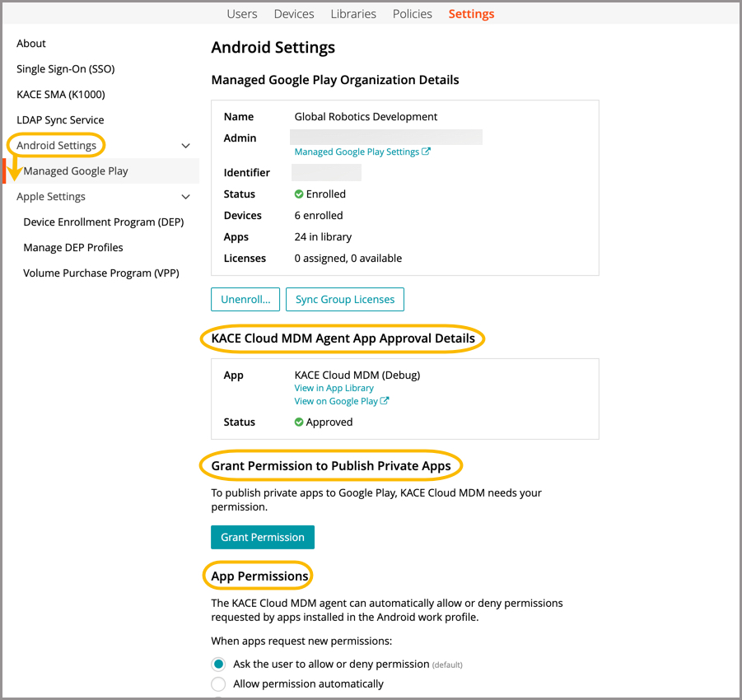The width and height of the screenshot is (742, 700).
Task: Collapse the Apple Settings chevron
Action: pyautogui.click(x=185, y=197)
